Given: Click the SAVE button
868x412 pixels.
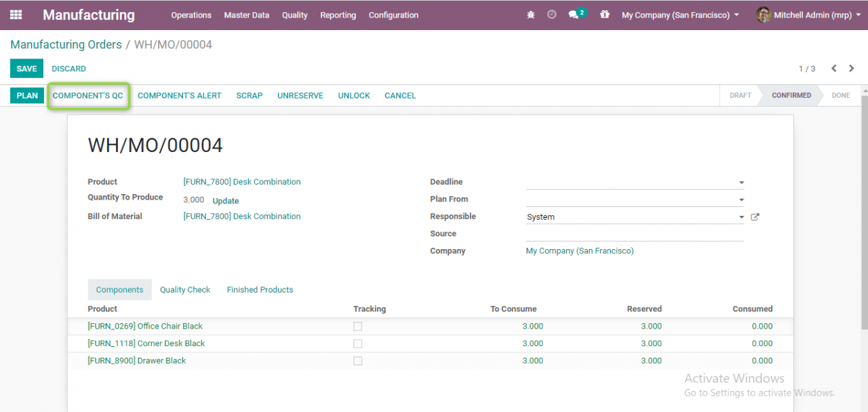Looking at the screenshot, I should [x=26, y=69].
